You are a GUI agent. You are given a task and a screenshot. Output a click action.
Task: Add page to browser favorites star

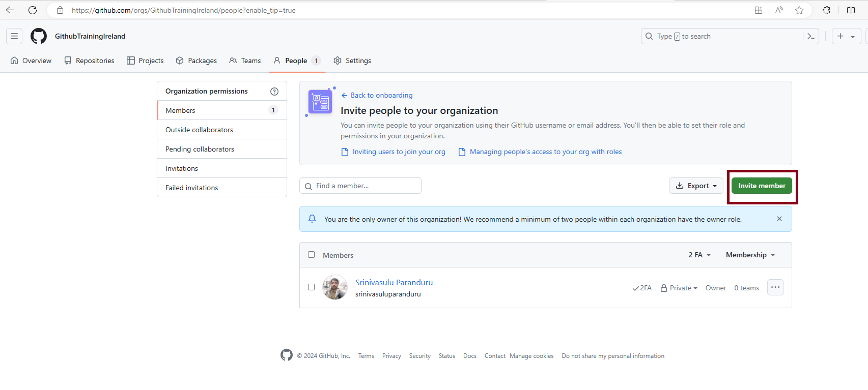tap(799, 10)
